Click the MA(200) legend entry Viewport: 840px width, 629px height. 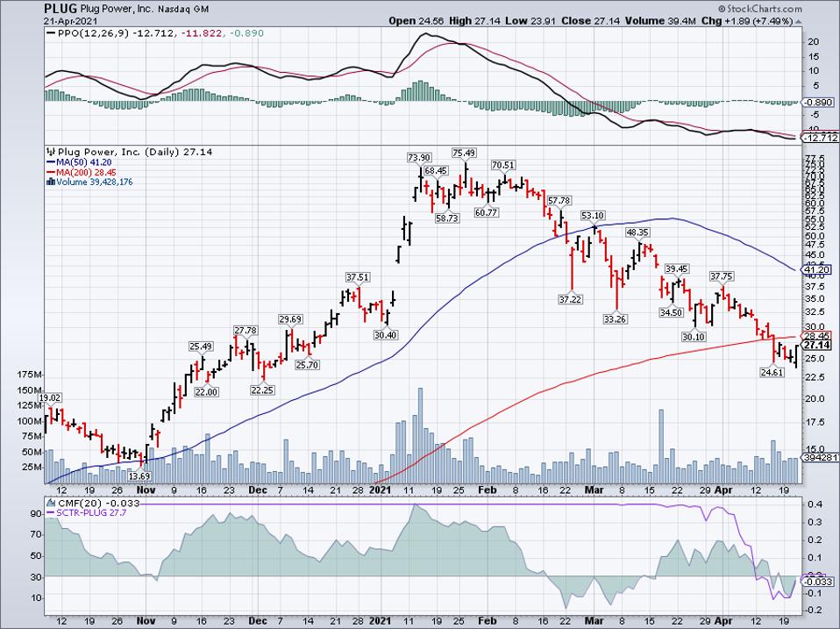coord(81,172)
